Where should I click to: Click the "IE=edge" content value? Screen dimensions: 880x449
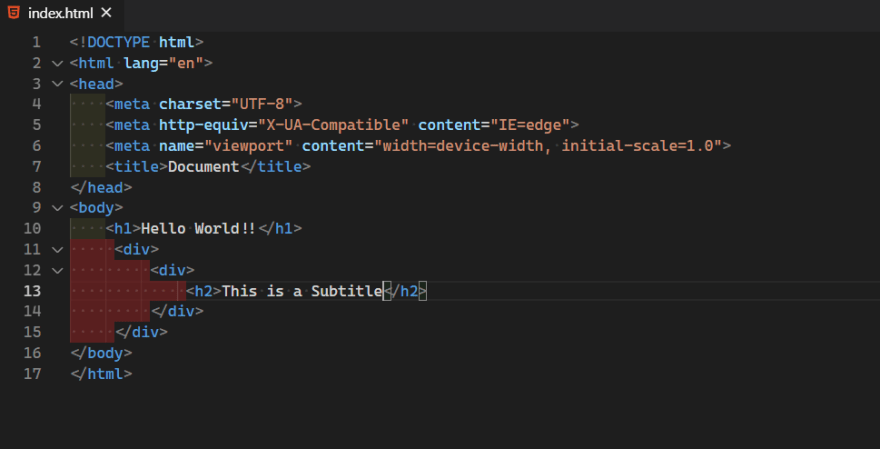530,125
